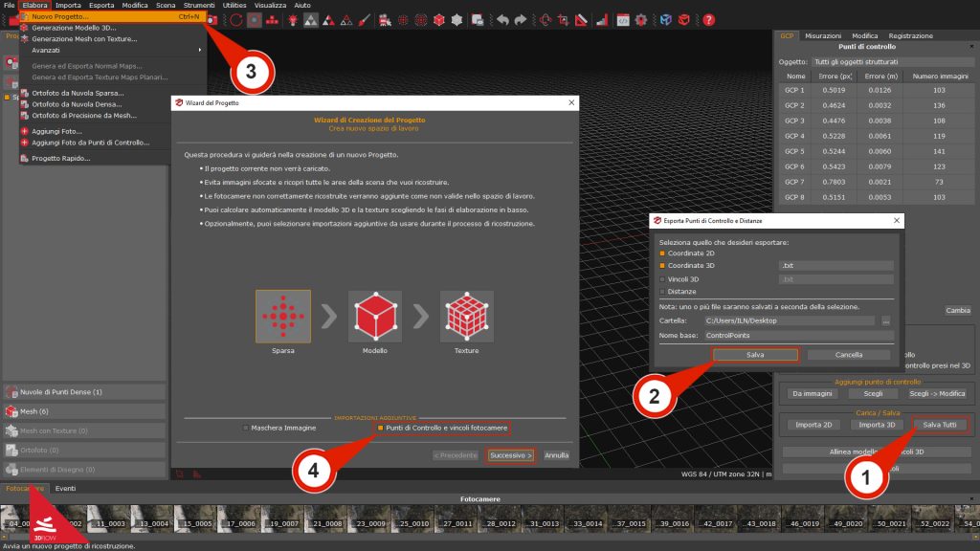Select camera thumbnail 11_0003 in Fotocamere strip
This screenshot has width=980, height=551.
109,518
